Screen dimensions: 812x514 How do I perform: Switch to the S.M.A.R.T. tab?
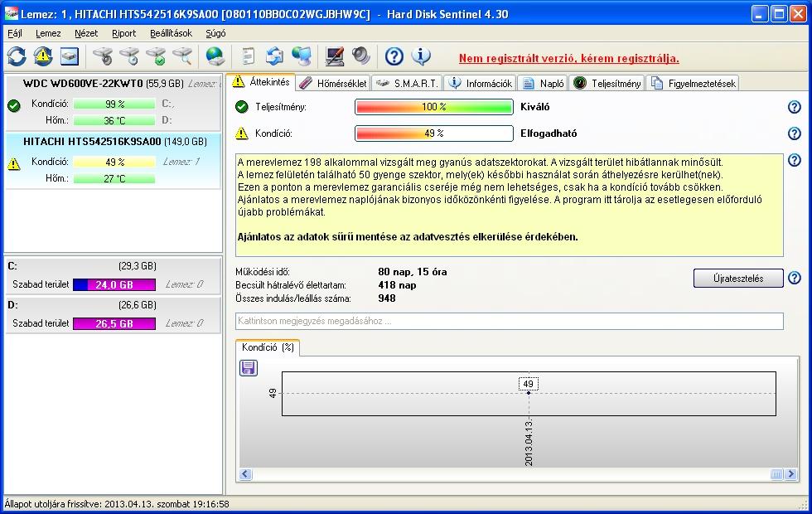407,83
